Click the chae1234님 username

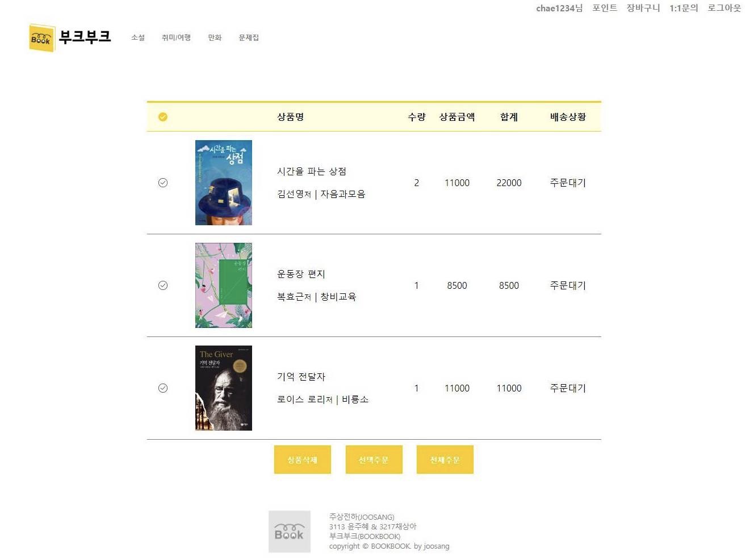point(559,8)
